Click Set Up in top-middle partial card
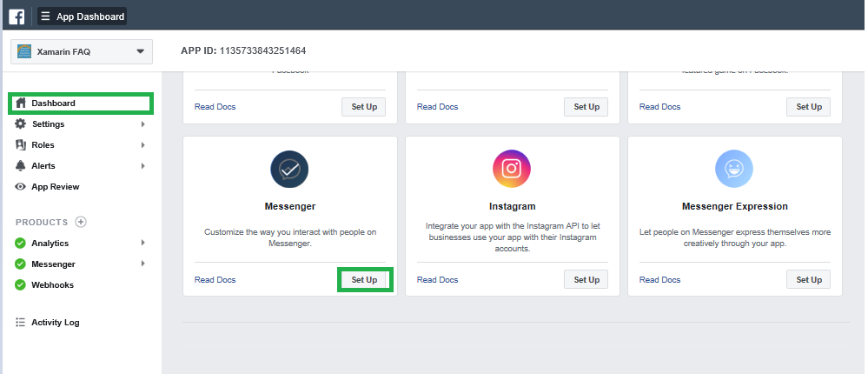The image size is (868, 374). [586, 107]
